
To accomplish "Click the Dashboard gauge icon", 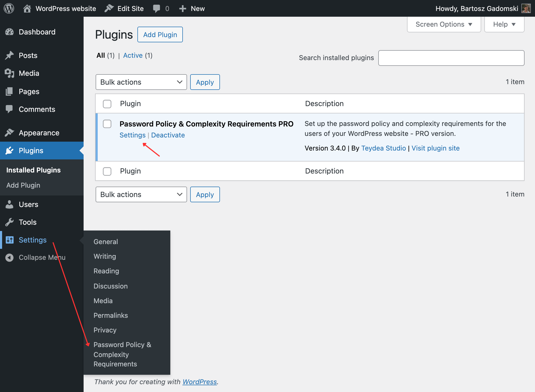I will [10, 32].
